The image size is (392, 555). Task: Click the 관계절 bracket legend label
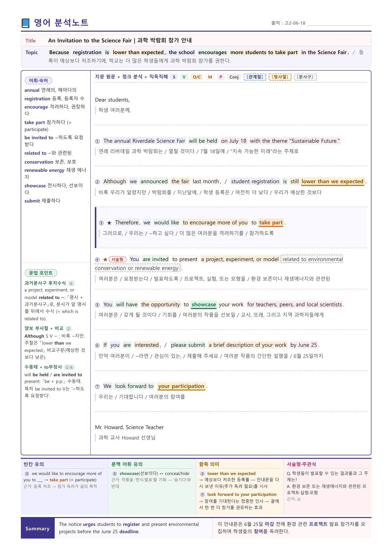point(255,77)
